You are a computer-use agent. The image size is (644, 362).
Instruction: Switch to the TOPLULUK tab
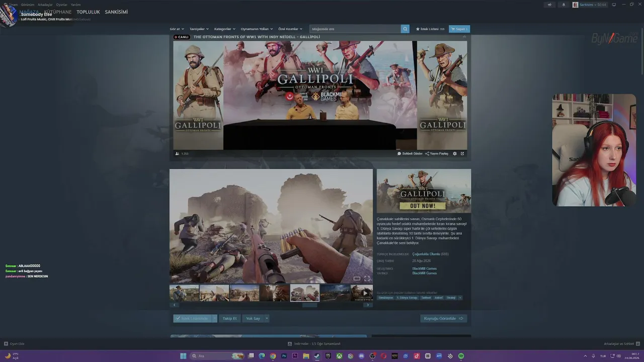pos(88,12)
